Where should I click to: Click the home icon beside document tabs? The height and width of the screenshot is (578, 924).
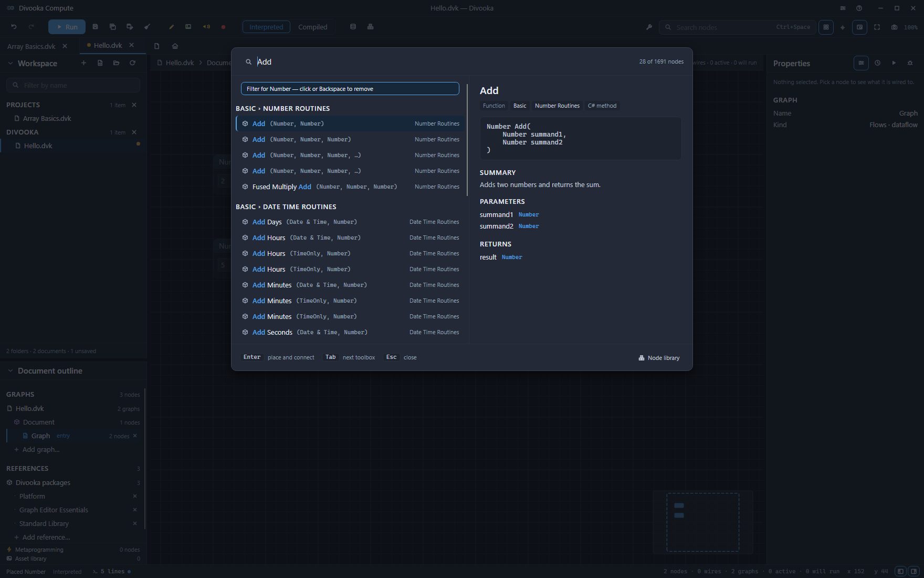pyautogui.click(x=175, y=46)
